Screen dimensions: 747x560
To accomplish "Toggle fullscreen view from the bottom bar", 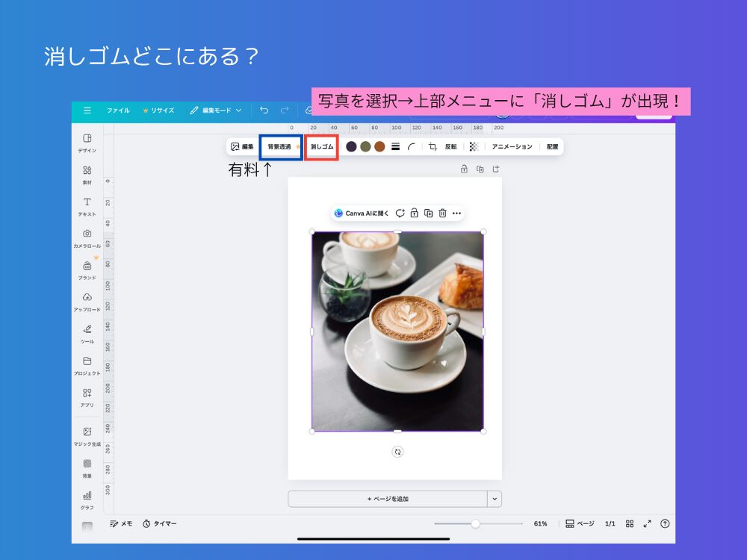I will (x=648, y=523).
